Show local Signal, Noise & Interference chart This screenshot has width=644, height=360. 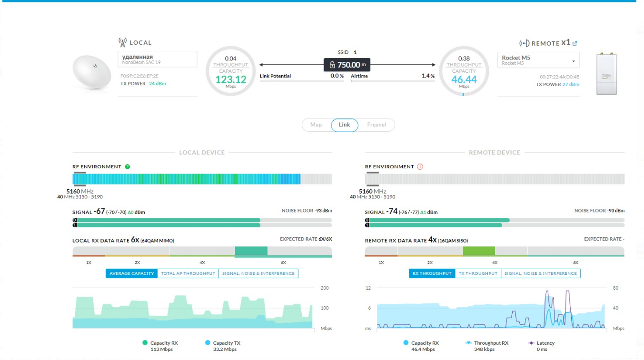point(258,273)
